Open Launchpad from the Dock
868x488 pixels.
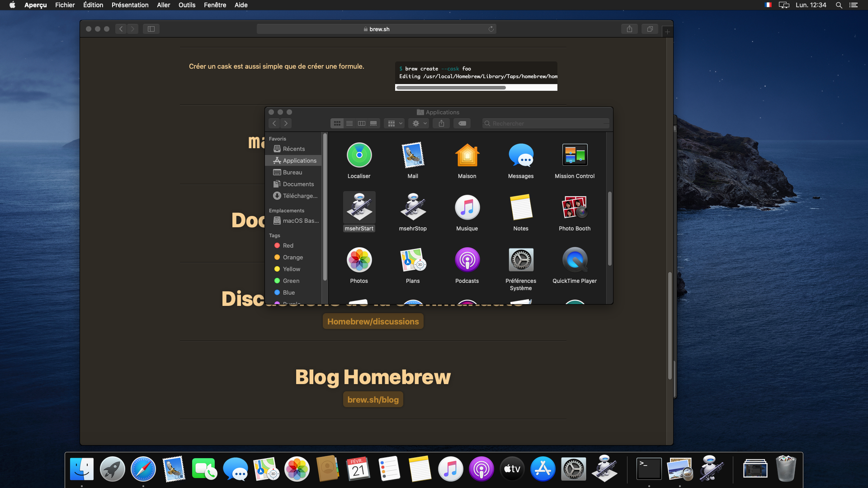point(112,469)
